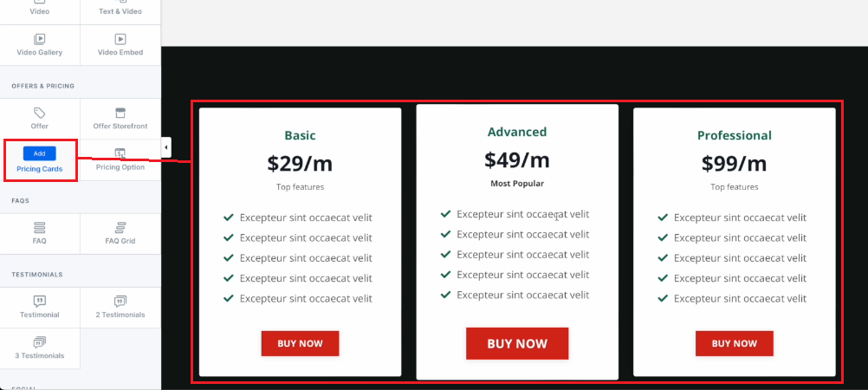Screen dimensions: 868x390
Task: Select the Video Gallery block icon
Action: coord(39,39)
